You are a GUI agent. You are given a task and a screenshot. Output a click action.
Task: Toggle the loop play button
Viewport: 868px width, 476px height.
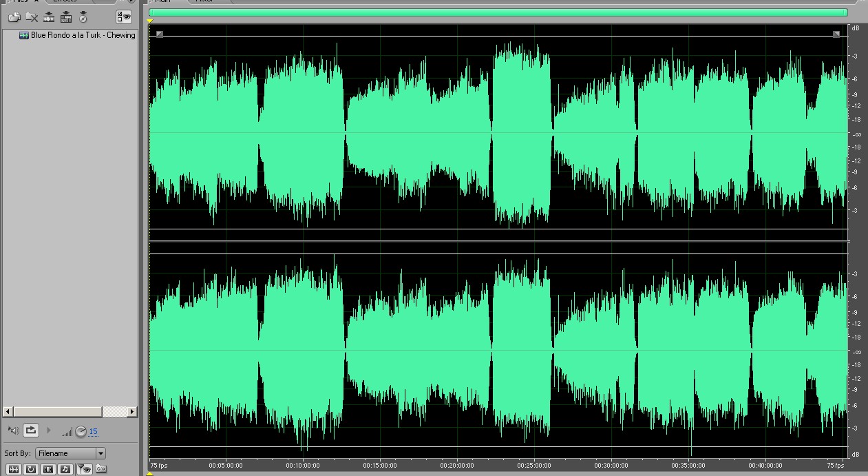pos(31,431)
